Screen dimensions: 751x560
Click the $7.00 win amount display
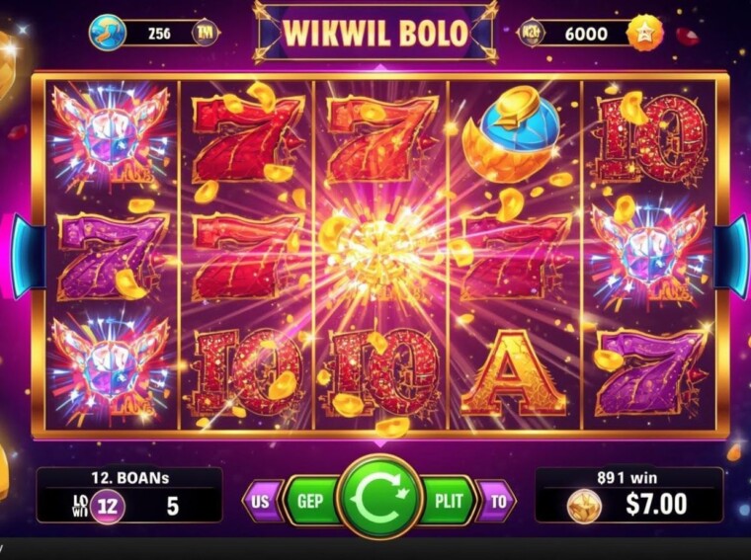click(657, 504)
